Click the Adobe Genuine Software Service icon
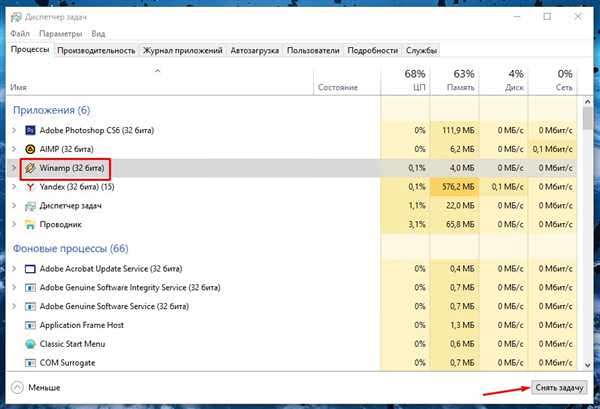600x409 pixels. (x=30, y=306)
